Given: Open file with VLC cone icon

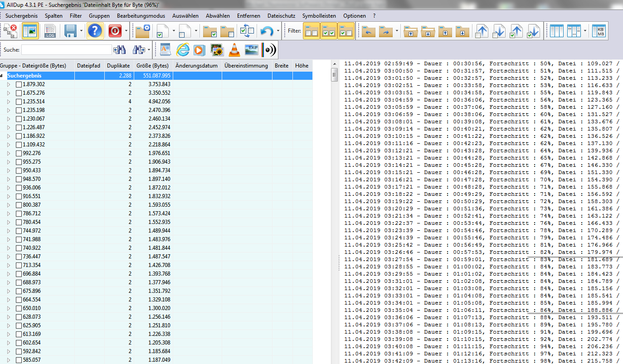Looking at the screenshot, I should pyautogui.click(x=234, y=49).
